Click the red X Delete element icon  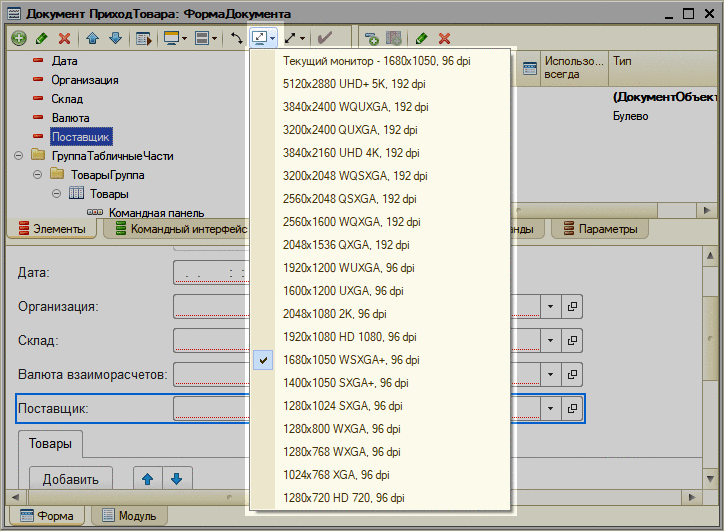(x=64, y=38)
